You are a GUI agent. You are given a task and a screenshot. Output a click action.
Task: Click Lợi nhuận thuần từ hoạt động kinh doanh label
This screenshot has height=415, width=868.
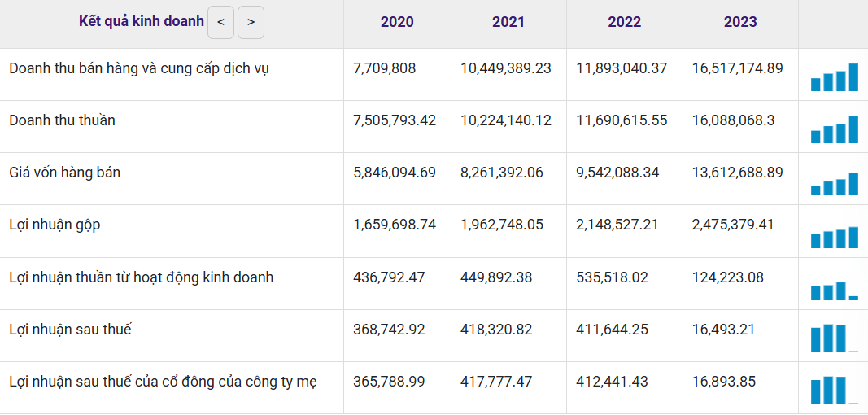coord(142,277)
